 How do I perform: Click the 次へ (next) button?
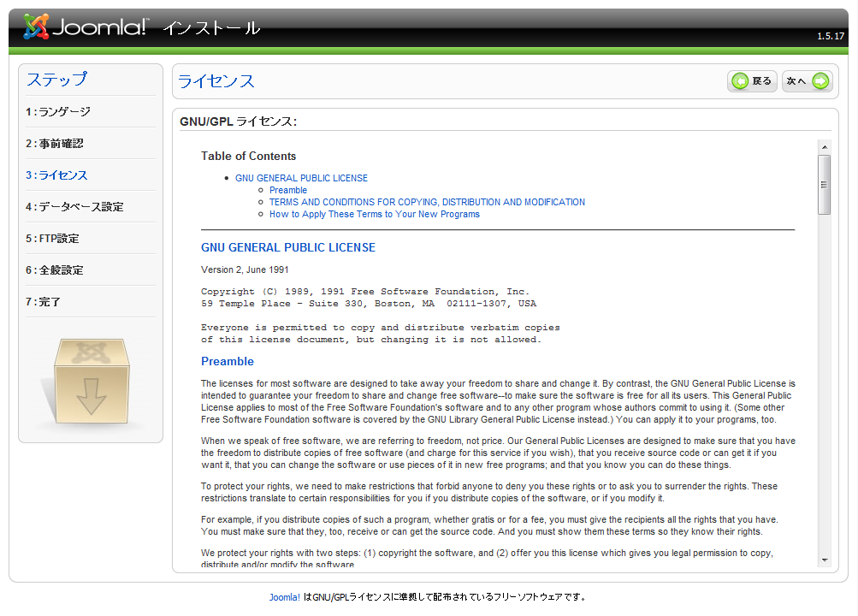tap(808, 81)
